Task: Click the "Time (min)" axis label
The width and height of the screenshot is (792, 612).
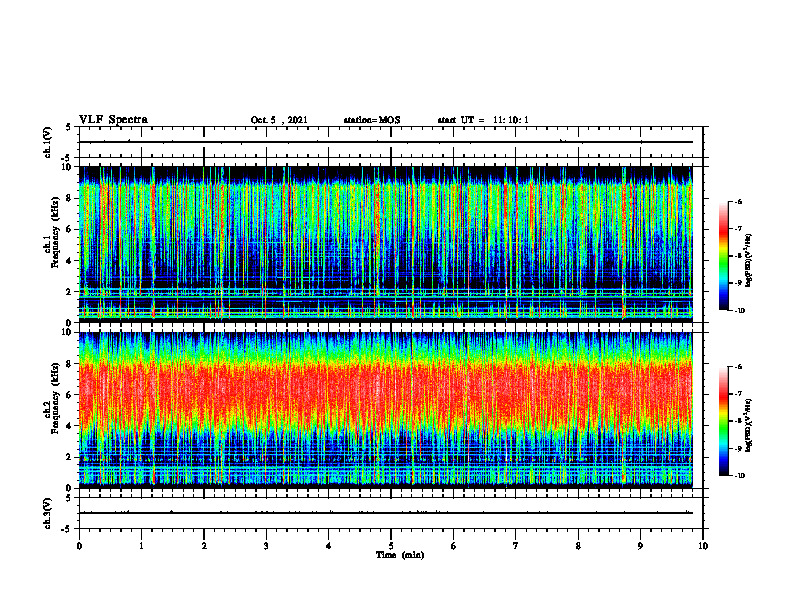Action: click(x=400, y=555)
